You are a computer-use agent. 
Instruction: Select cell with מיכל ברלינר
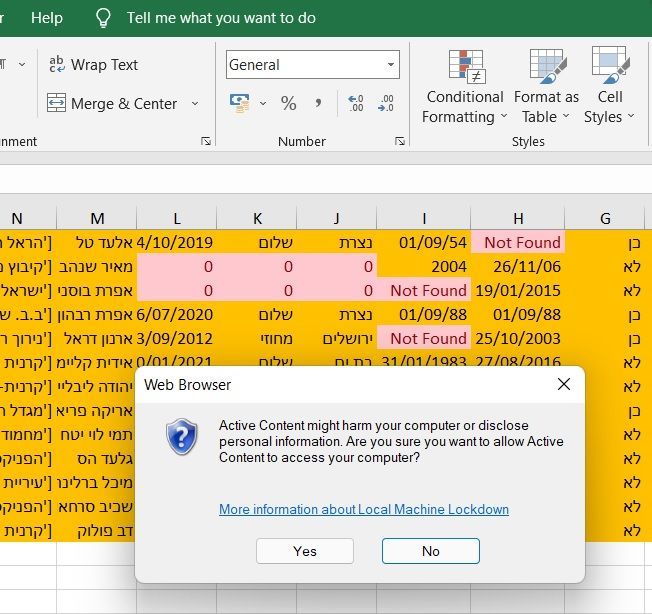tap(97, 482)
